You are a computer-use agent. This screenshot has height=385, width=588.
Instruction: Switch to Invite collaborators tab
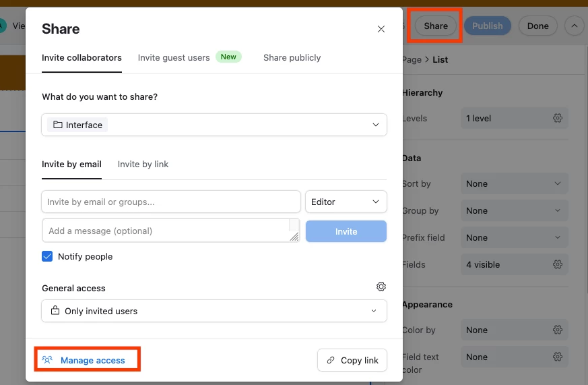point(81,57)
